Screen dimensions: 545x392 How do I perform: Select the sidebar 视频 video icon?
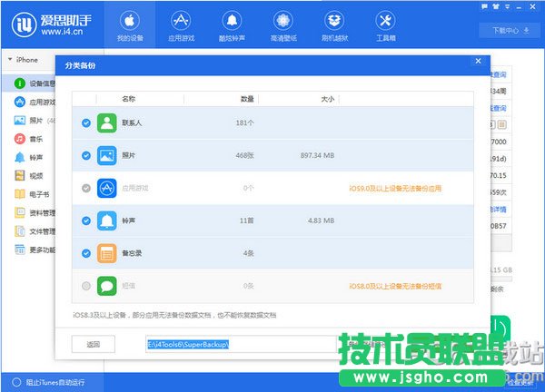[x=20, y=176]
